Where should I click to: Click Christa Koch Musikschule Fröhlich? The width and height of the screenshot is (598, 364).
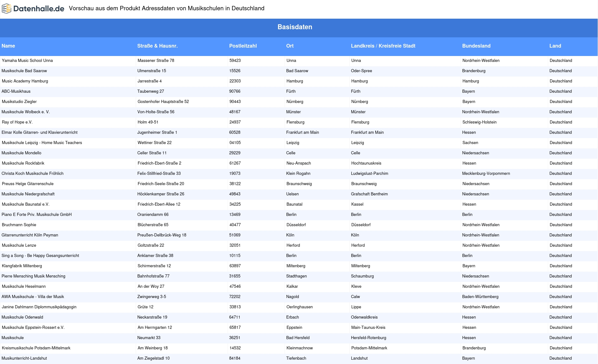coord(32,174)
